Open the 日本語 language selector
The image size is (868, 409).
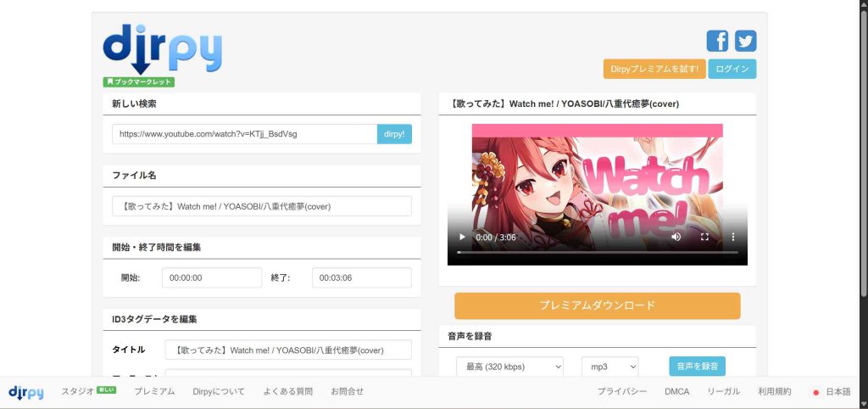click(x=832, y=391)
